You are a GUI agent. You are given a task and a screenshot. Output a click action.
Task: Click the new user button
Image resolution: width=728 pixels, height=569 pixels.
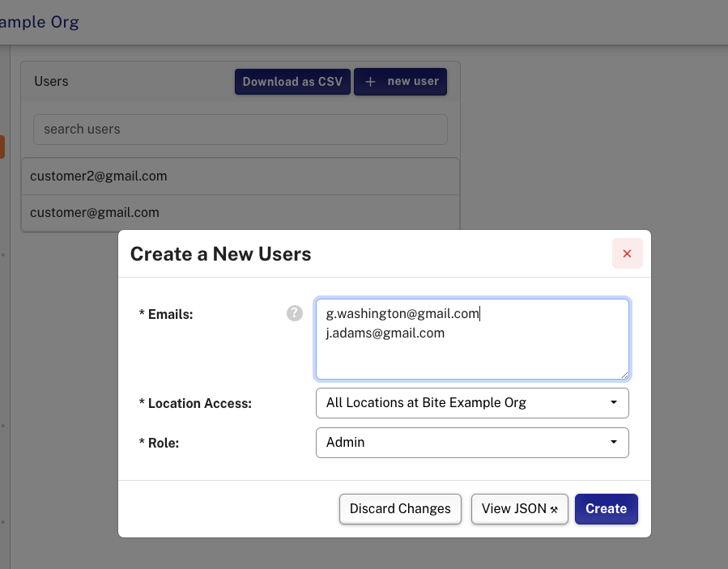tap(400, 82)
